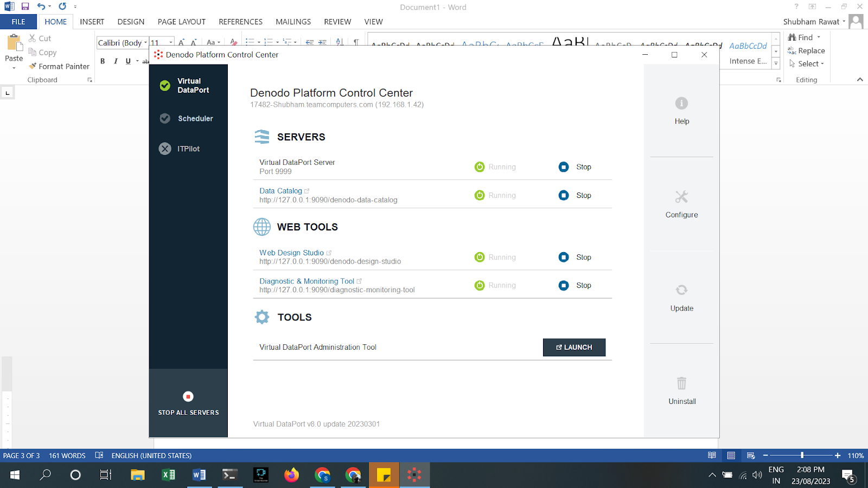
Task: Click the zoom out minus in Word
Action: pos(765,455)
